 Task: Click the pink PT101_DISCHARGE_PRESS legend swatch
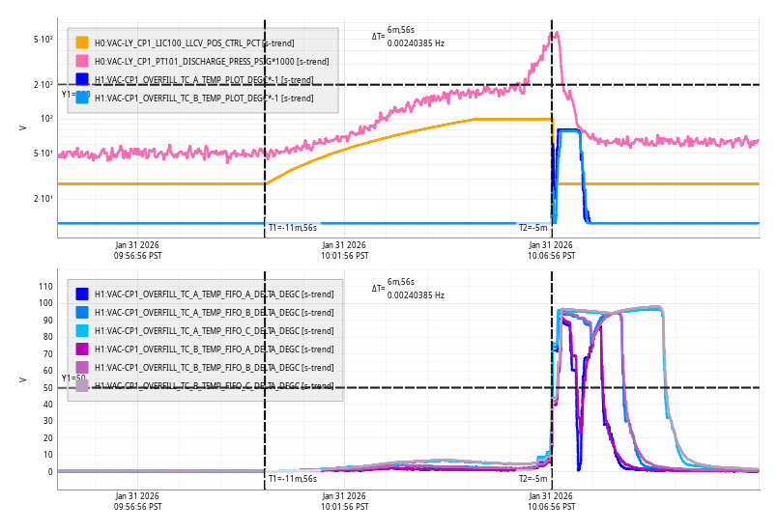point(82,61)
